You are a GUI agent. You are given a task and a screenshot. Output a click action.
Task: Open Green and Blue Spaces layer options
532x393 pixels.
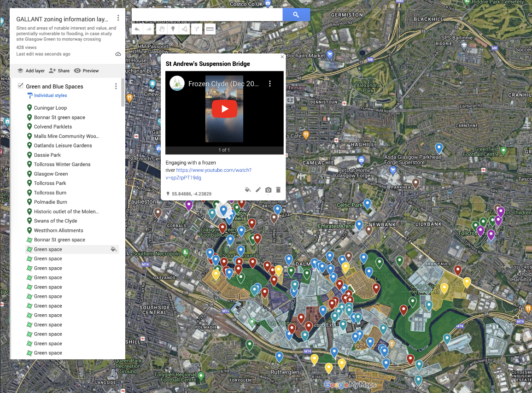pyautogui.click(x=116, y=86)
